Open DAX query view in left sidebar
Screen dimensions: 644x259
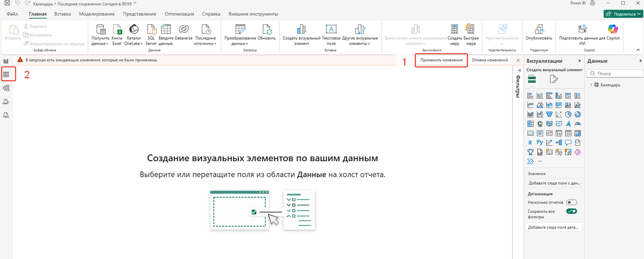coord(6,102)
